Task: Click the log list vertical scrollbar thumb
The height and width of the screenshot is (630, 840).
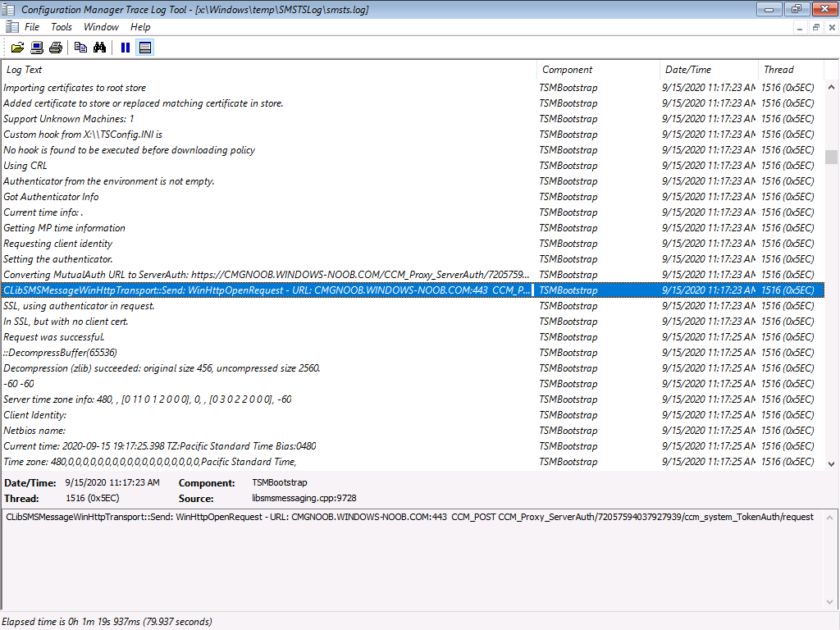Action: (831, 157)
